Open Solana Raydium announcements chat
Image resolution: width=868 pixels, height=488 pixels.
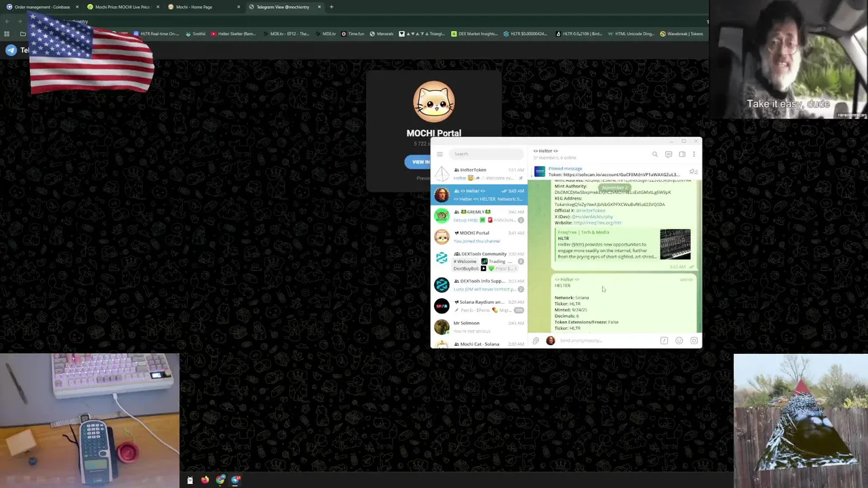click(479, 306)
